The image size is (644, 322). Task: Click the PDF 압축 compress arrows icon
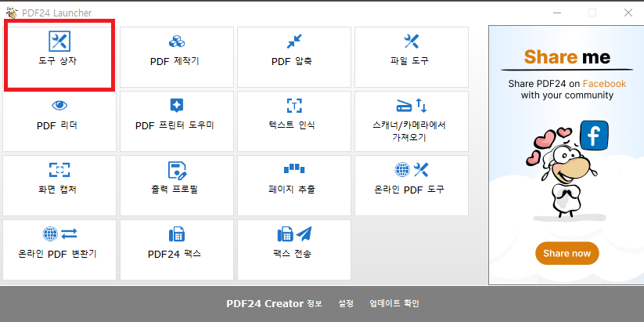[294, 41]
